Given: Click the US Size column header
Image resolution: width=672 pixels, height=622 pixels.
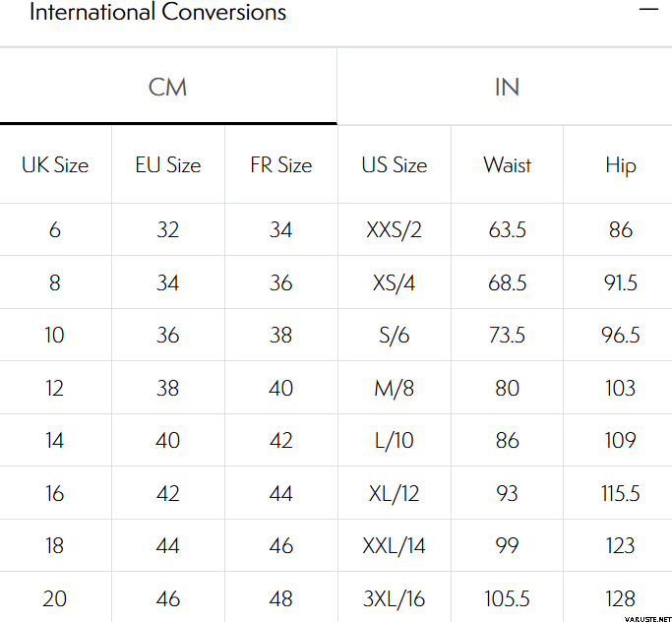Looking at the screenshot, I should tap(395, 165).
